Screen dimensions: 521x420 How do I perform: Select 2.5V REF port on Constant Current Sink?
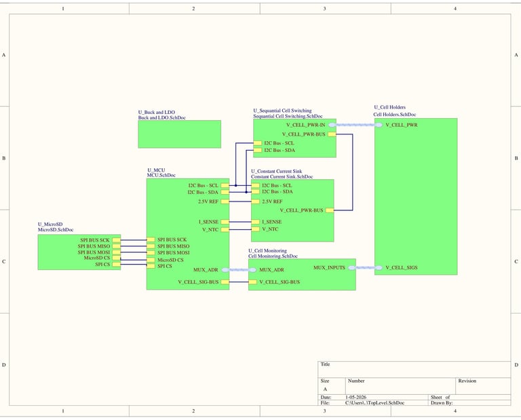point(256,202)
